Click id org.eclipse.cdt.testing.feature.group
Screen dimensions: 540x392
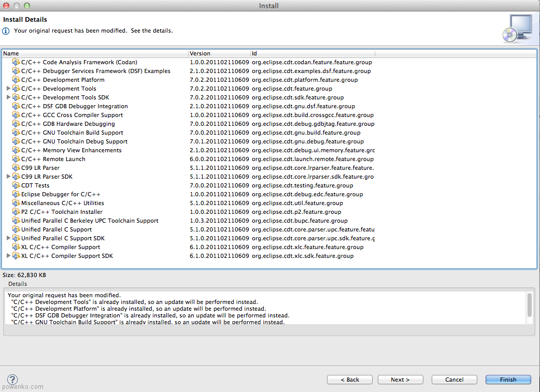pos(302,185)
